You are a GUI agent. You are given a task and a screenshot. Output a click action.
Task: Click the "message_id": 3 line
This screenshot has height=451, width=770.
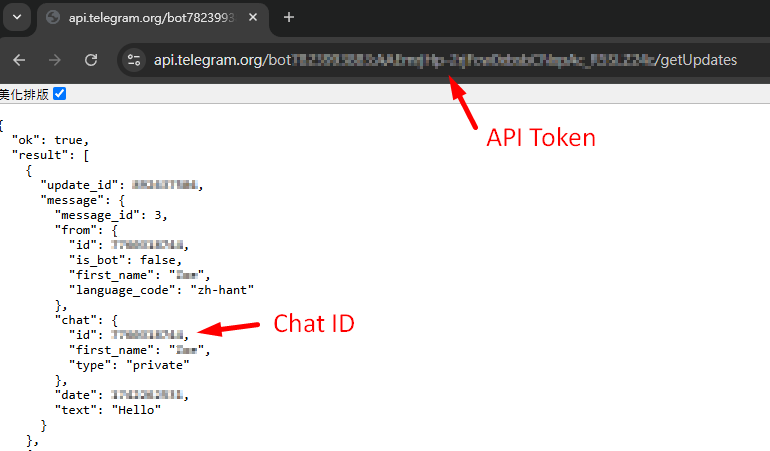111,215
